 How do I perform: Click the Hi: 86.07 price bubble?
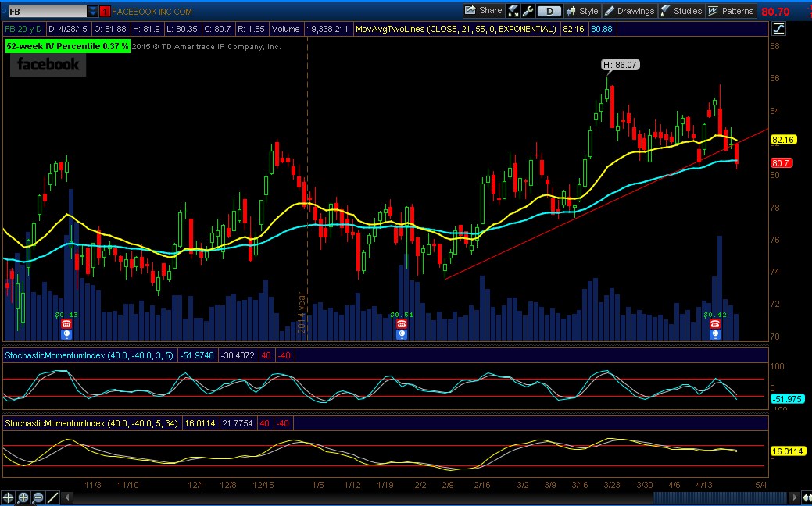coord(621,65)
